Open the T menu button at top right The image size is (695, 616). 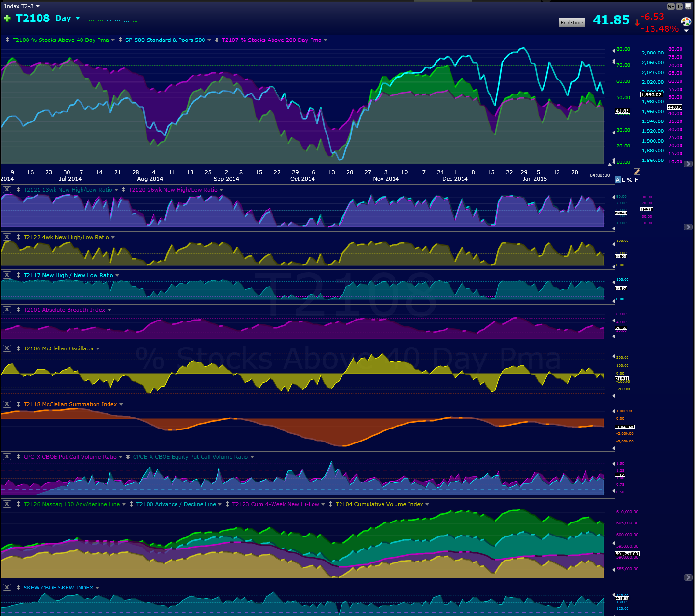tap(679, 6)
